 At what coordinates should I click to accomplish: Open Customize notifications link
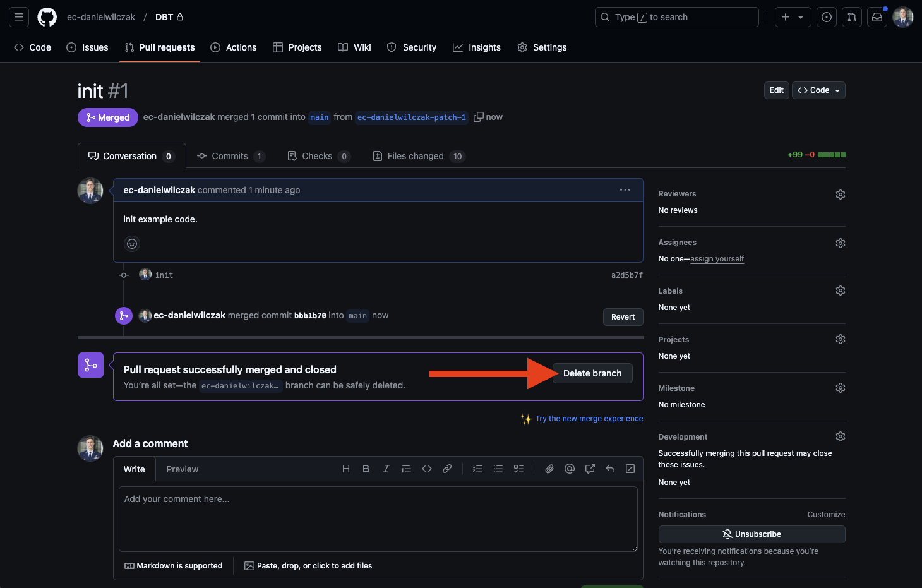[826, 515]
